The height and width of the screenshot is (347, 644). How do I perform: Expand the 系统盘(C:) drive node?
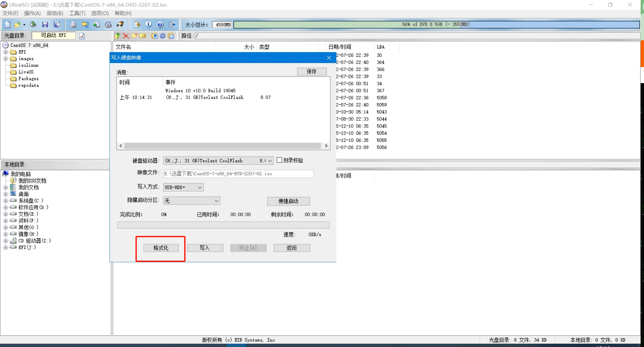[x=5, y=201]
